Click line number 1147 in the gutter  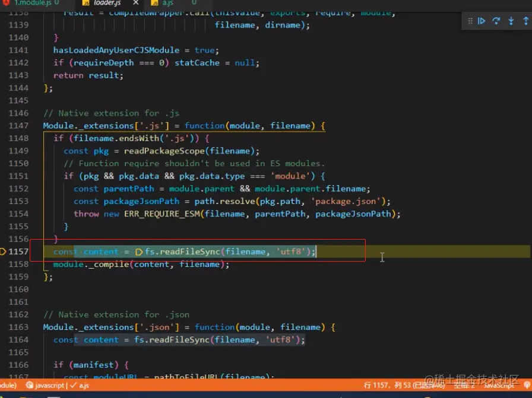(x=18, y=126)
